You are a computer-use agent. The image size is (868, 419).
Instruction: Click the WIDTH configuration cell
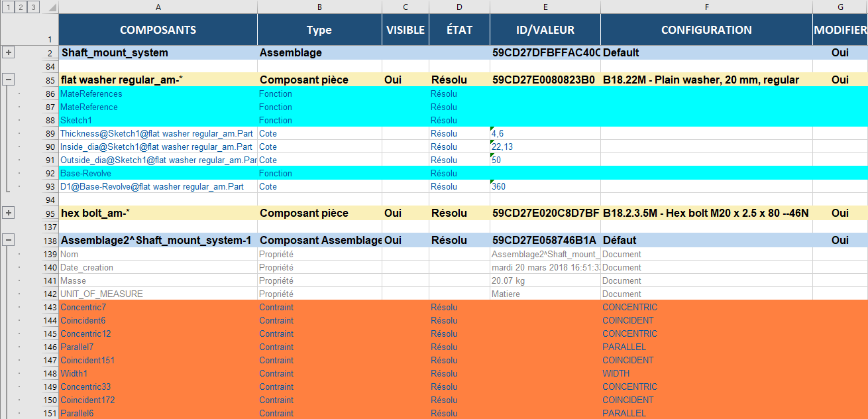pos(706,373)
